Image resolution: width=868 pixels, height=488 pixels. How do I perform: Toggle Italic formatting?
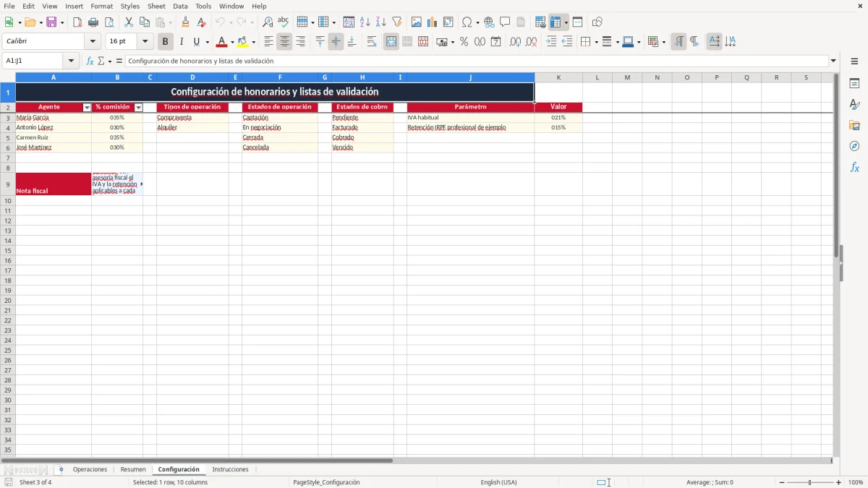[181, 42]
